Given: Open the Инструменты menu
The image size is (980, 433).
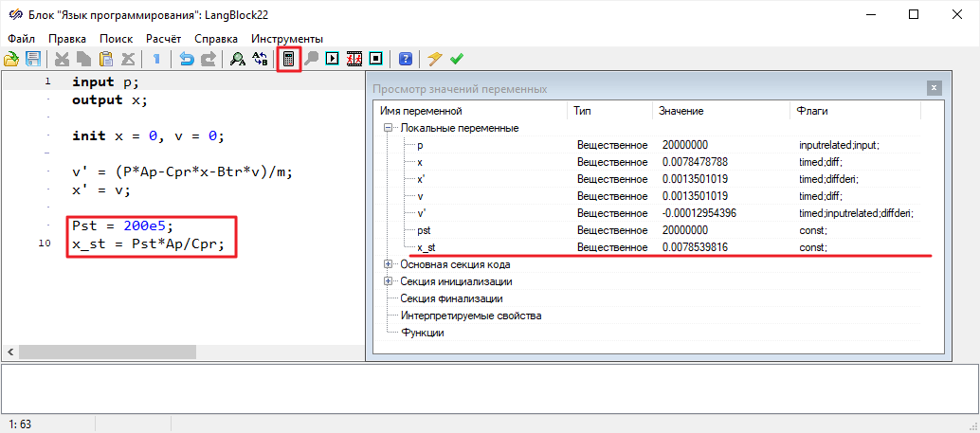Looking at the screenshot, I should pyautogui.click(x=287, y=39).
